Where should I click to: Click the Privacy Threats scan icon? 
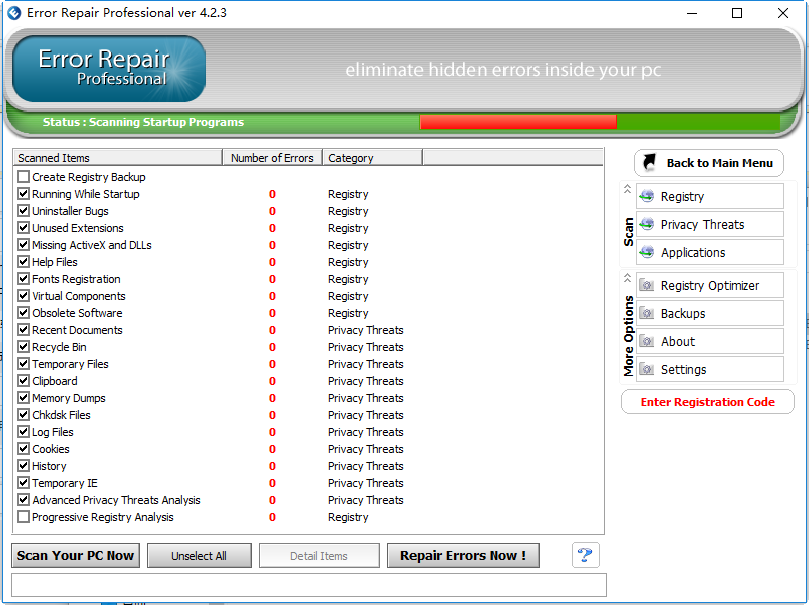[646, 225]
